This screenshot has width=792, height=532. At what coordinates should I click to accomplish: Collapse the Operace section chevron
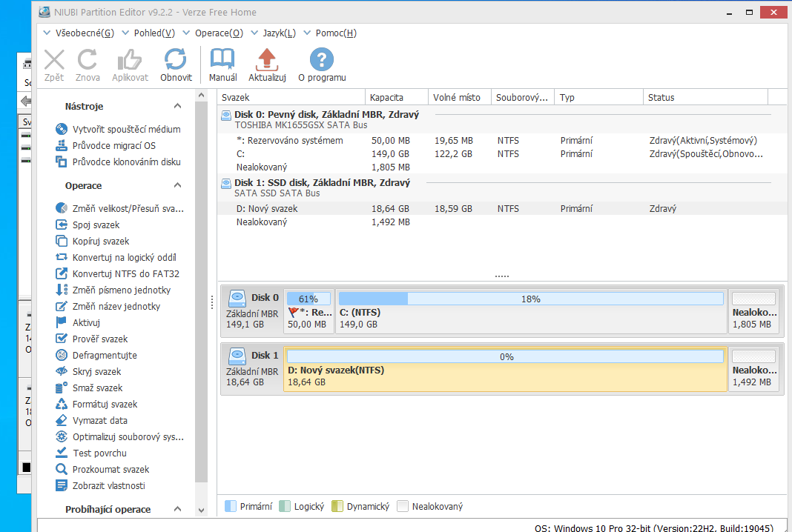coord(177,185)
